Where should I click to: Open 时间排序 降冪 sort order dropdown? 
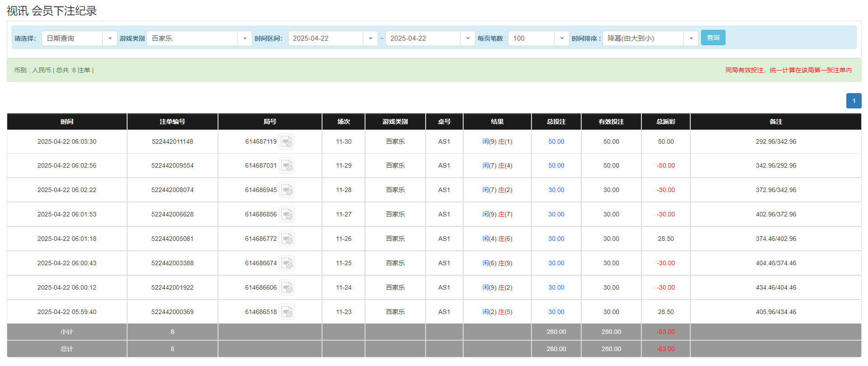tap(691, 38)
